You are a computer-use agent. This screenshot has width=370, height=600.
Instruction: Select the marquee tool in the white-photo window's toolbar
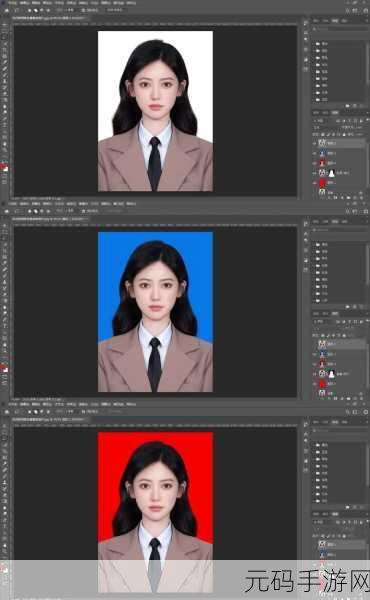5,37
